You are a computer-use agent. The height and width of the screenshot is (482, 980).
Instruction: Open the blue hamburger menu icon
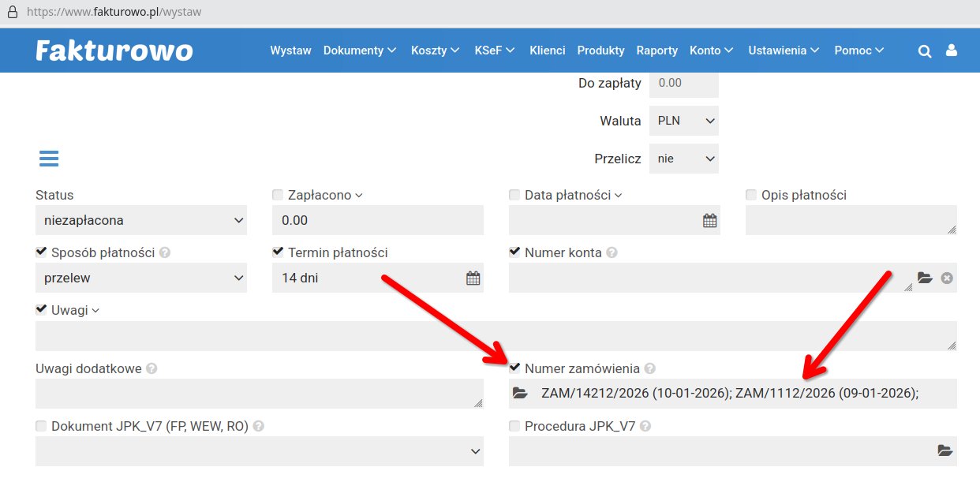coord(49,159)
